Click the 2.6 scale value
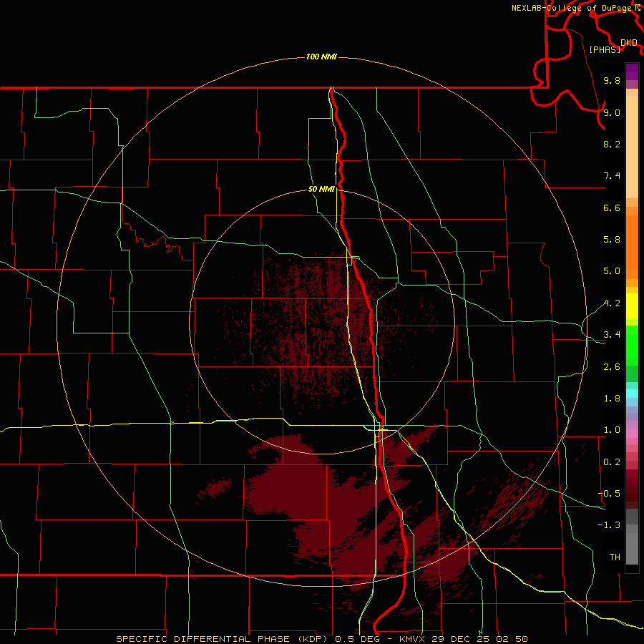The width and height of the screenshot is (644, 644). coord(612,367)
